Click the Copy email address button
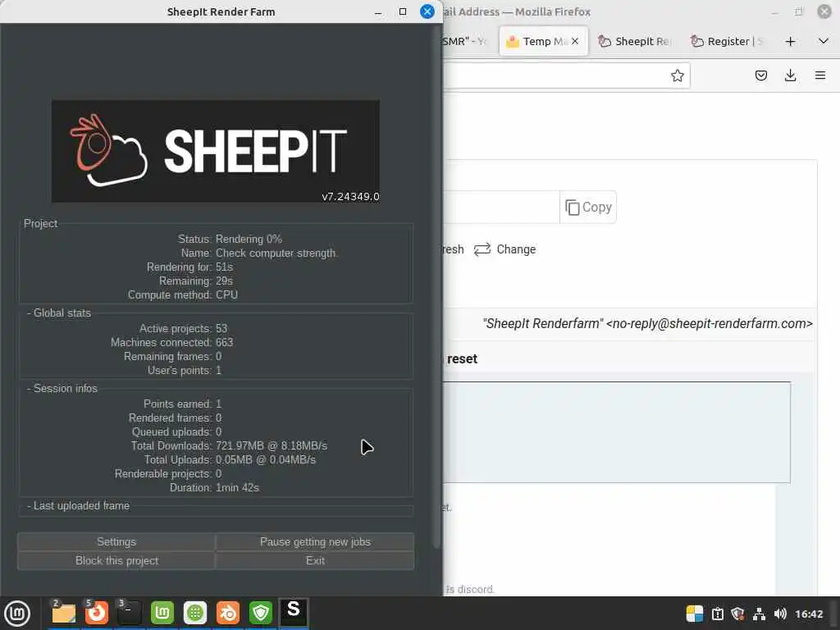 click(588, 207)
